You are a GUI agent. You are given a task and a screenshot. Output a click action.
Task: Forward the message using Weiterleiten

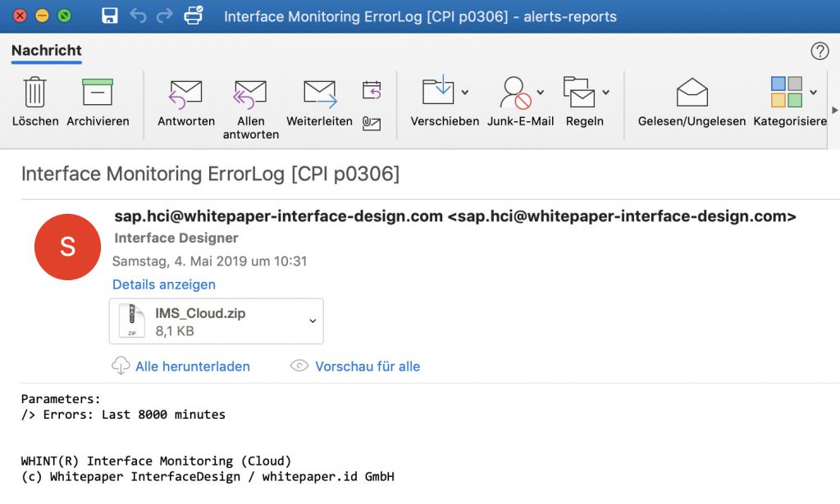318,102
